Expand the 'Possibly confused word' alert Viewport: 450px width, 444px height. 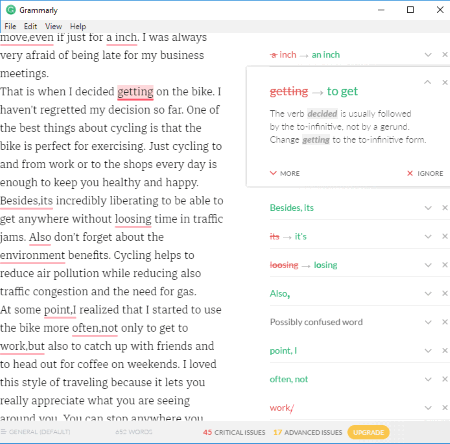(x=428, y=322)
